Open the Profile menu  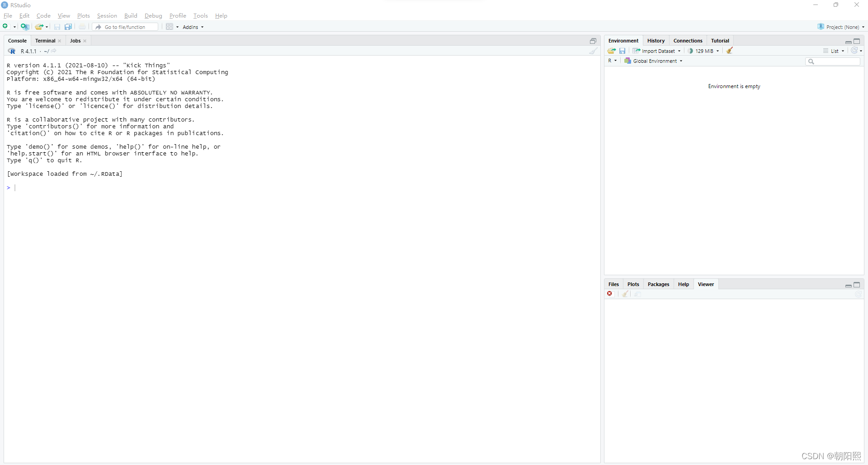tap(178, 16)
